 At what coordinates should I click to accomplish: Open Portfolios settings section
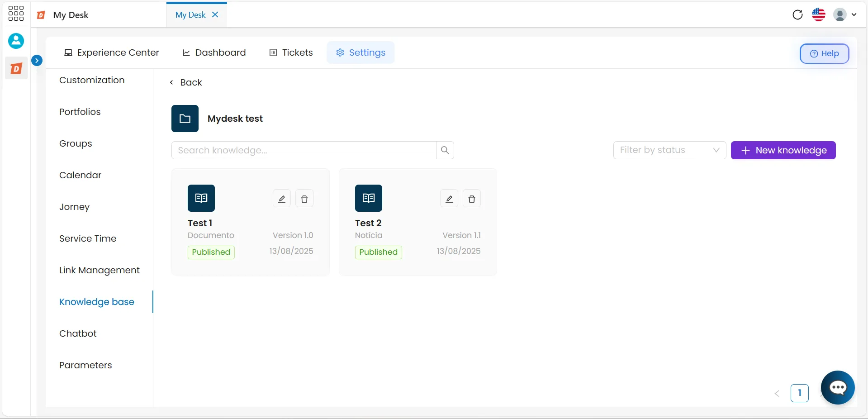[x=80, y=112]
